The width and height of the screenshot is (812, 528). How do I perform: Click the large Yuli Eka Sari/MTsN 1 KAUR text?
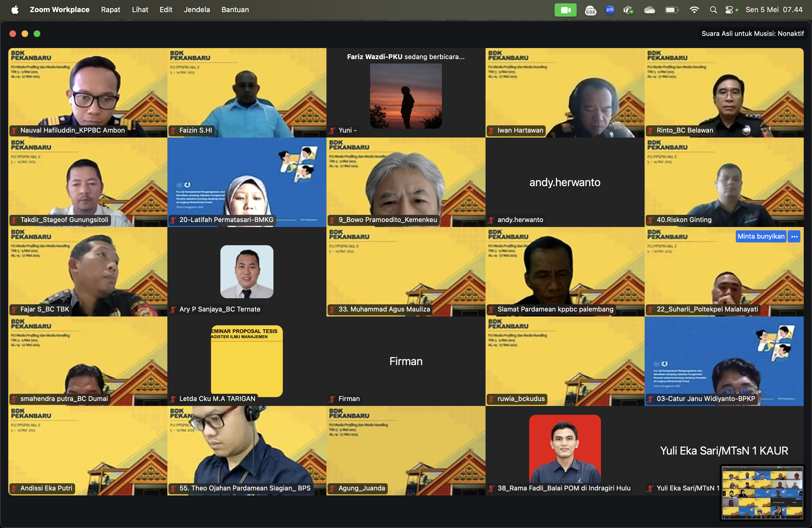click(724, 451)
